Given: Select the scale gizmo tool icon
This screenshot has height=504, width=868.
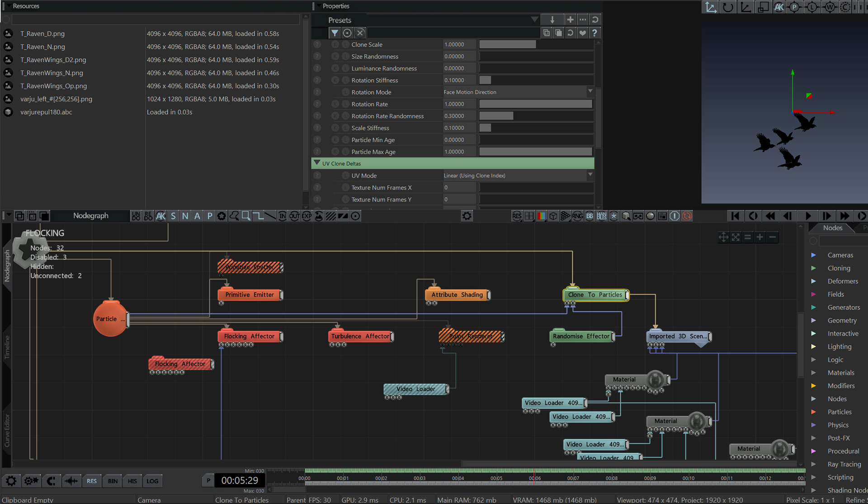Looking at the screenshot, I should pyautogui.click(x=763, y=7).
